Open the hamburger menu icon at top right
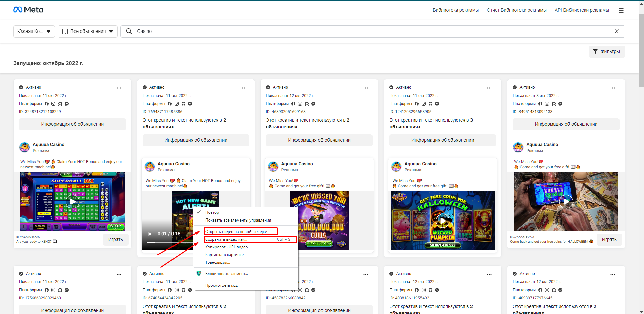 (621, 10)
